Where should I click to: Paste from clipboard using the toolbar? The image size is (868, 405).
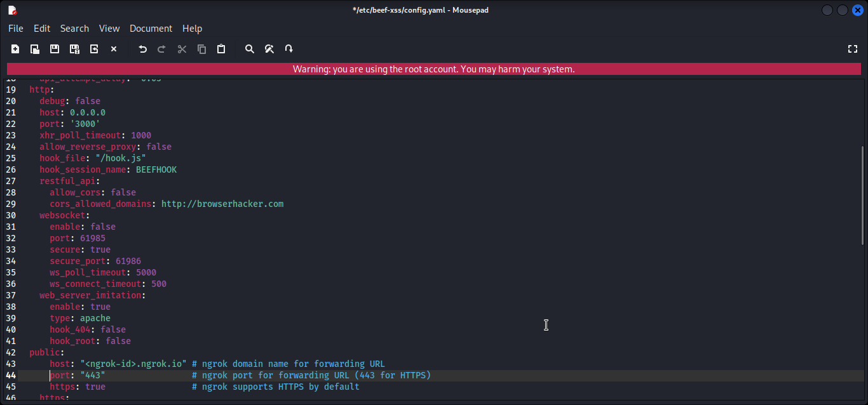click(x=221, y=49)
